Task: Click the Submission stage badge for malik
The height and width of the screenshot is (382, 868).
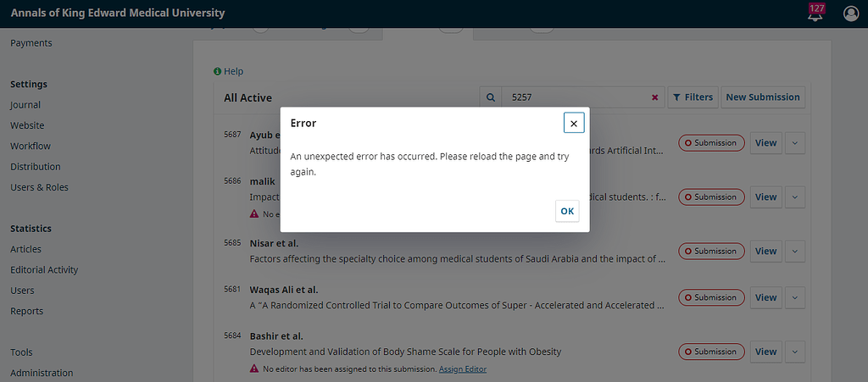Action: pyautogui.click(x=711, y=197)
